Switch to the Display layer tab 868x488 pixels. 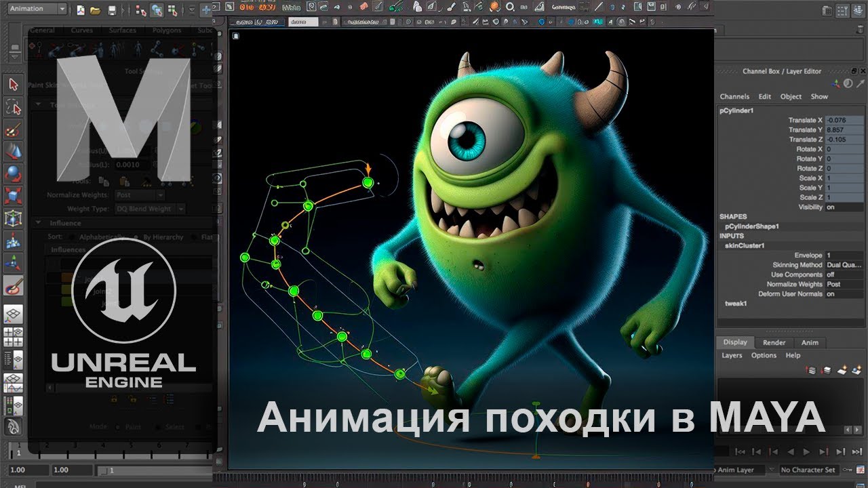[x=734, y=342]
